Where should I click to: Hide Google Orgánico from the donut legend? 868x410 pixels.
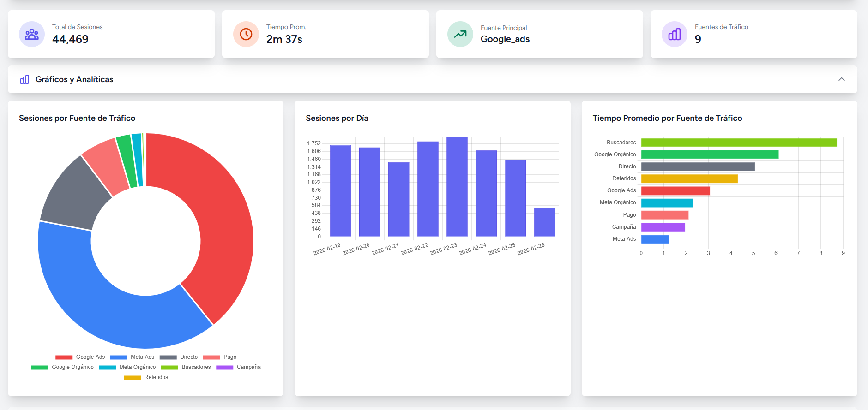(63, 367)
